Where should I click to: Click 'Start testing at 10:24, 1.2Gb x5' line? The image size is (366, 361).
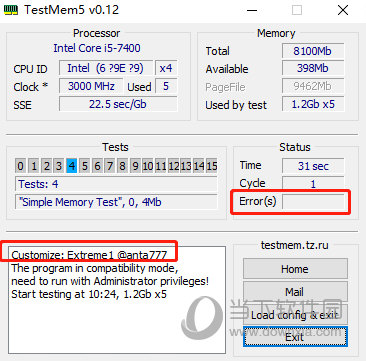[89, 294]
